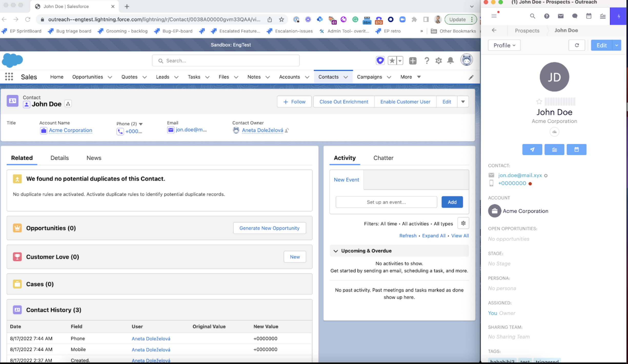Toggle Follow on John Doe contact
The height and width of the screenshot is (364, 628).
tap(294, 102)
